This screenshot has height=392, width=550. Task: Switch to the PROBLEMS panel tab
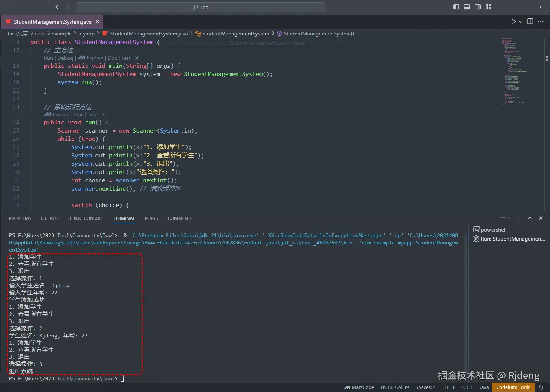pyautogui.click(x=20, y=218)
